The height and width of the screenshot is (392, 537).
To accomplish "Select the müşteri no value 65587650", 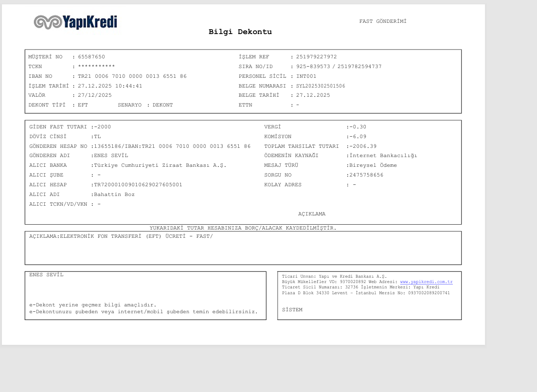I will click(91, 57).
